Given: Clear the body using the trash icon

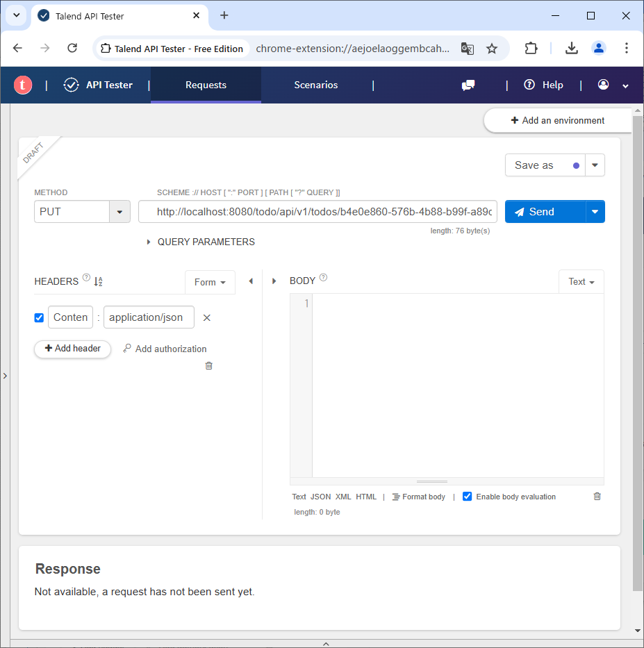Looking at the screenshot, I should click(597, 496).
